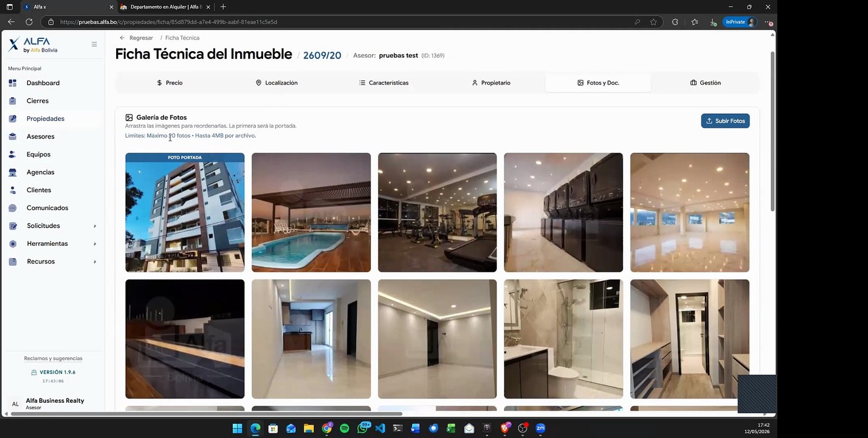Select the Fotos y Doc. tab
Viewport: 868px width, 438px height.
pyautogui.click(x=598, y=83)
